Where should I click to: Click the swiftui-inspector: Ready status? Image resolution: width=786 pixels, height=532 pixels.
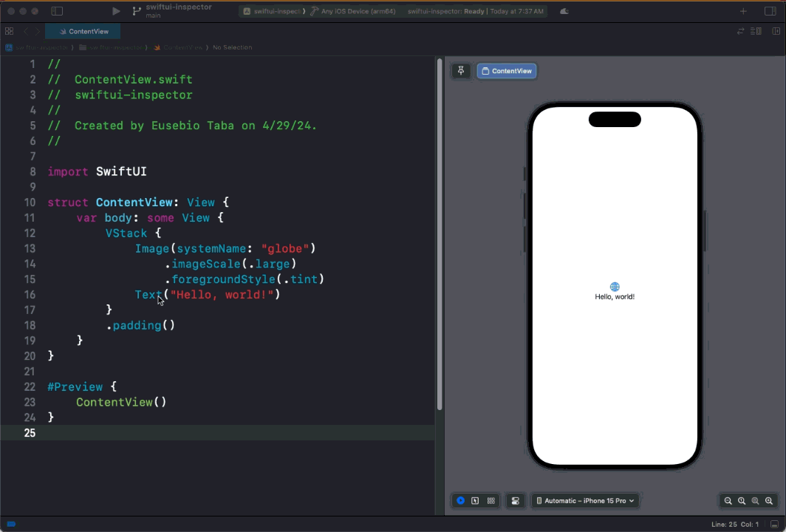pos(446,11)
